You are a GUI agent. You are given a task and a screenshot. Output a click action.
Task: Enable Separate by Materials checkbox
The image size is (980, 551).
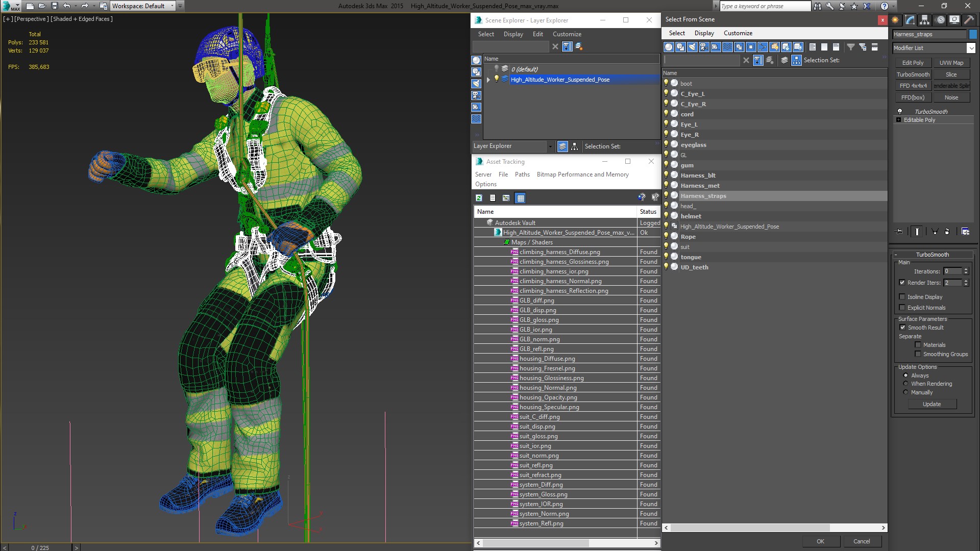coord(918,345)
